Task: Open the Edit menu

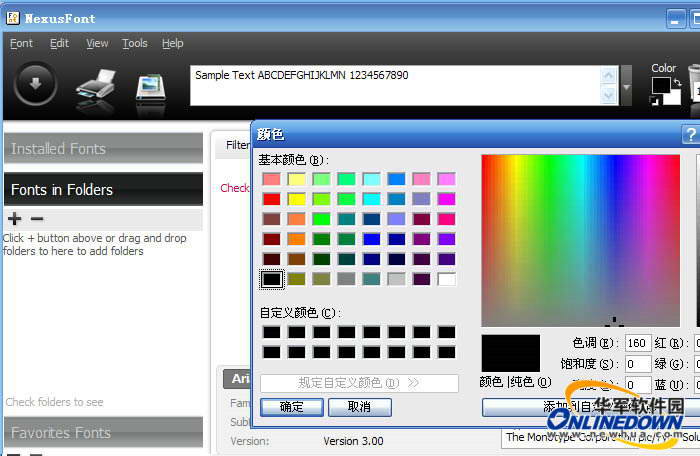Action: click(x=59, y=43)
